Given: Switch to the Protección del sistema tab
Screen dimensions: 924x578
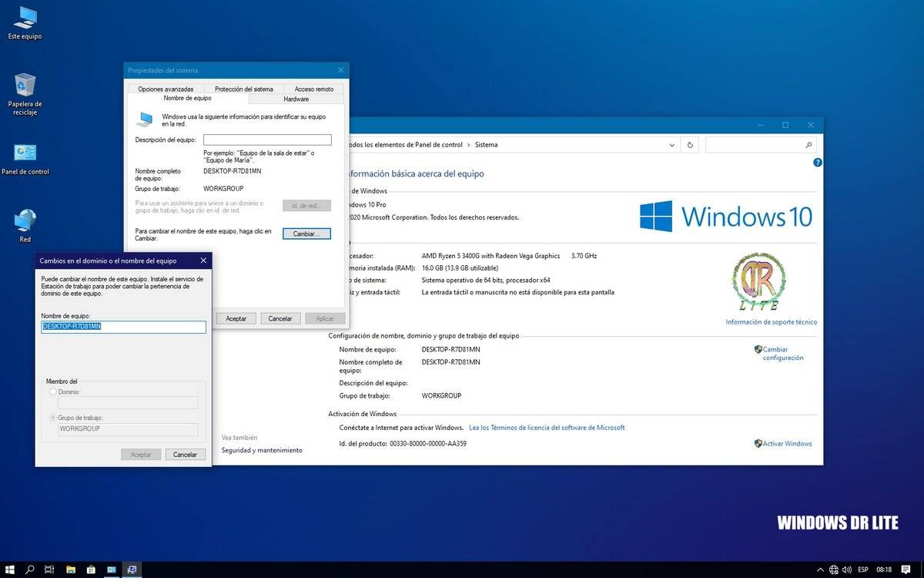Looking at the screenshot, I should (x=243, y=89).
